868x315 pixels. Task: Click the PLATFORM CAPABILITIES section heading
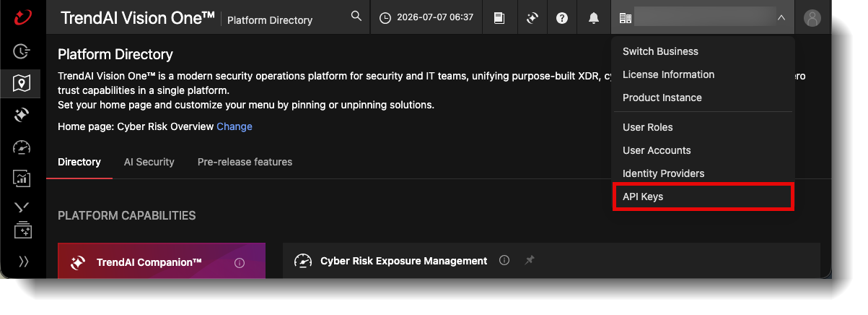(x=126, y=215)
